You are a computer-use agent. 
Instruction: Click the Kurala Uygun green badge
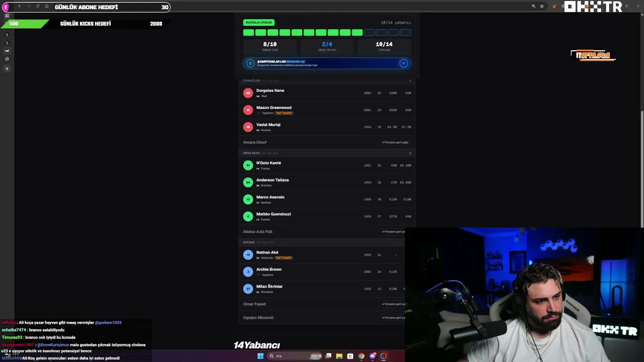(259, 23)
